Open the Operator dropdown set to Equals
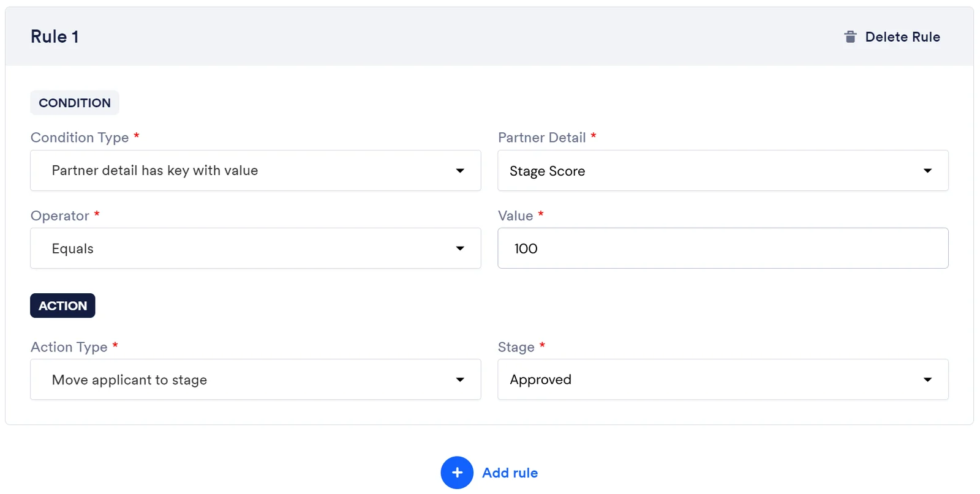Screen dimensions: 980x494 pos(255,248)
